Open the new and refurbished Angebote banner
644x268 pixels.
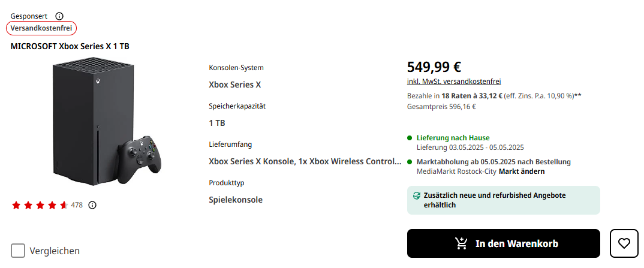(x=503, y=200)
